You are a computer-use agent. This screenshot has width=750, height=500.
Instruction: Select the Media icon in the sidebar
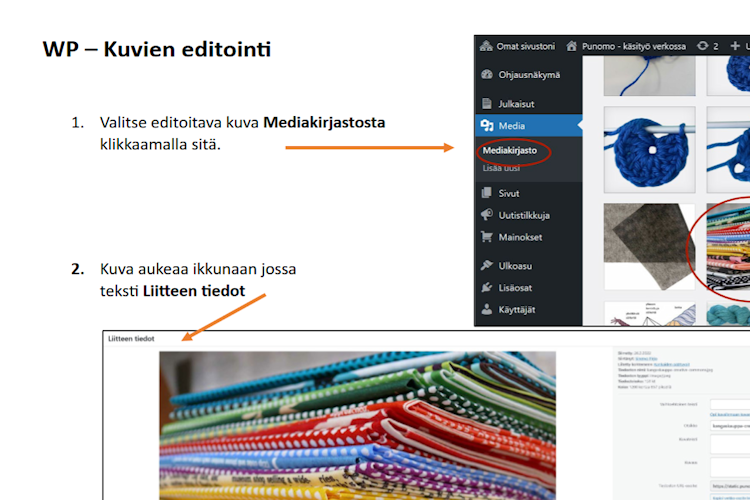(487, 125)
